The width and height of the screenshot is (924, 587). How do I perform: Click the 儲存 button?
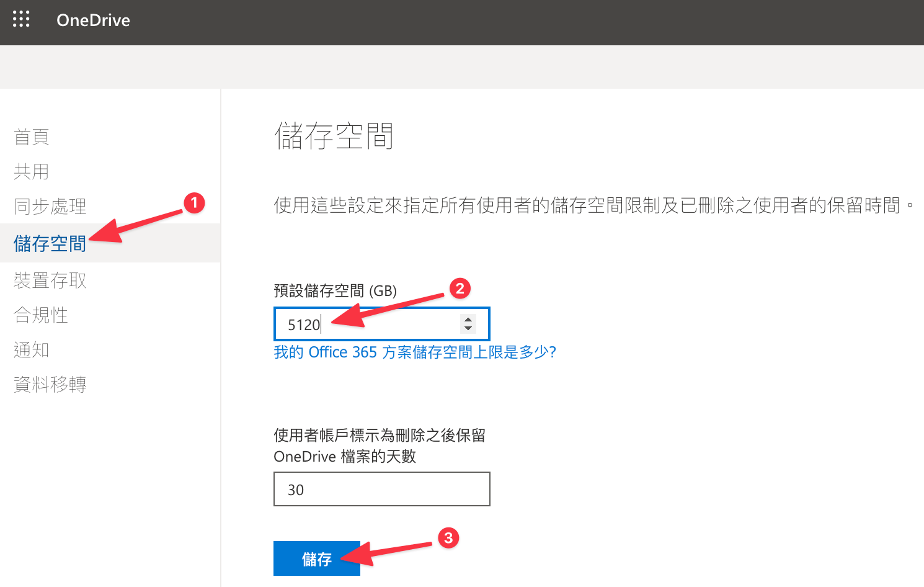pyautogui.click(x=317, y=558)
